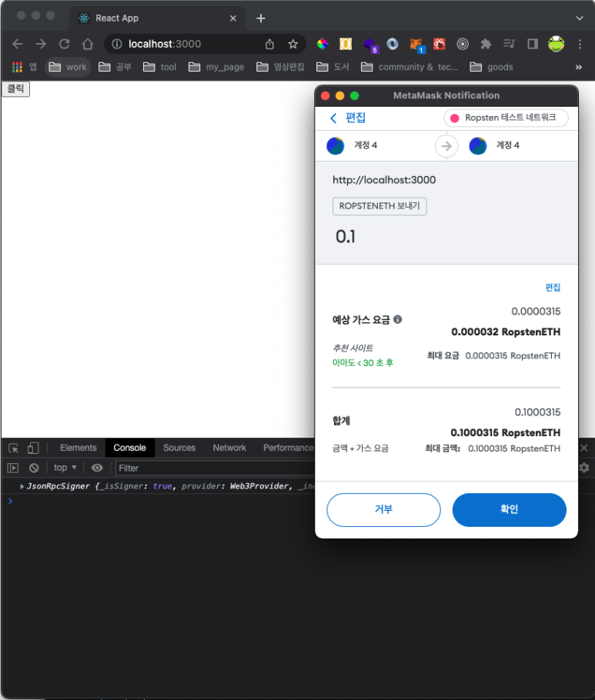Click the 클릭 button on the page
The image size is (595, 700).
(x=16, y=88)
